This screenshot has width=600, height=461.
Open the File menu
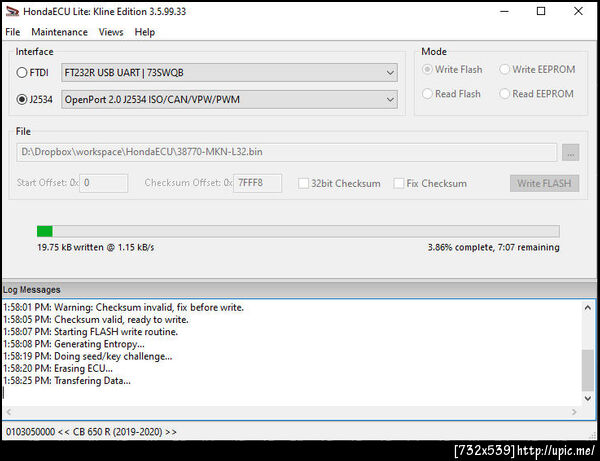[x=13, y=32]
